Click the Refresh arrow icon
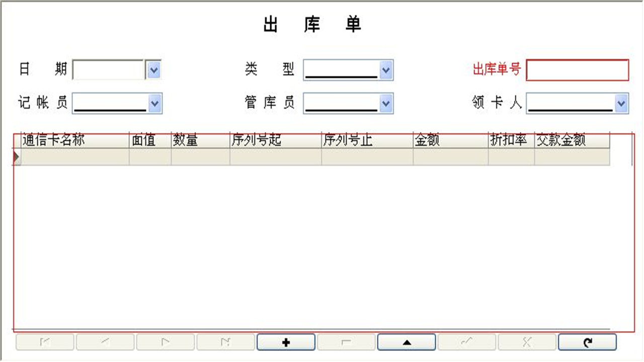 (588, 342)
